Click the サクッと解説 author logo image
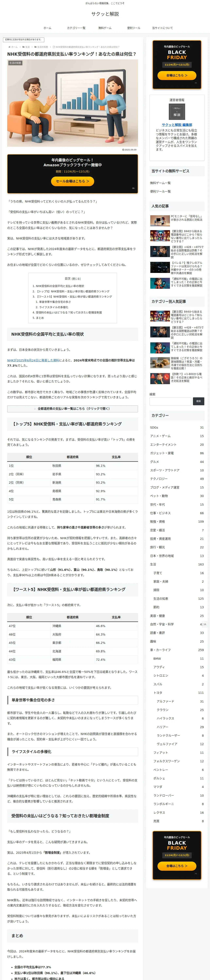Viewport: 210px width, 980px height. coord(177,111)
